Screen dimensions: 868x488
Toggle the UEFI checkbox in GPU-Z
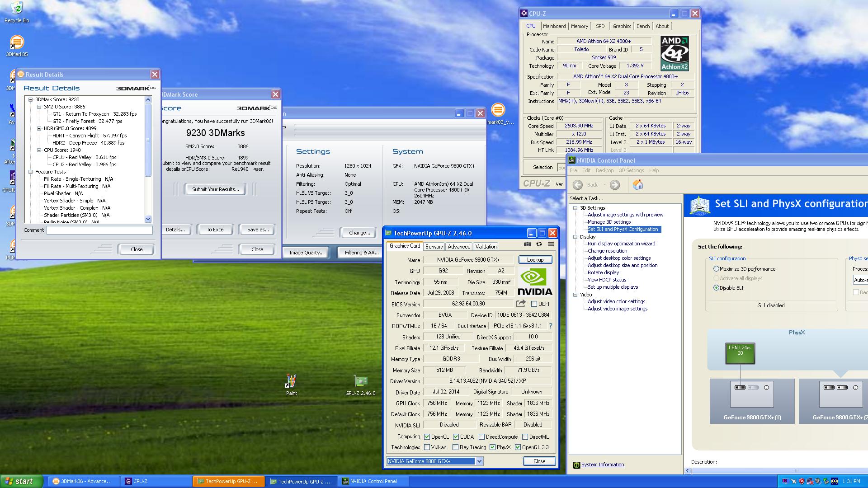tap(534, 304)
